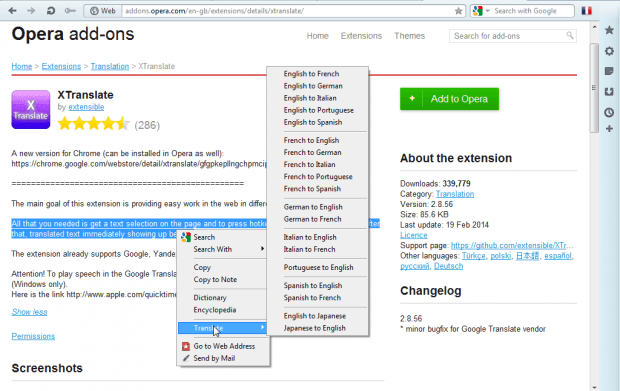Click the key wand icon in the toolbar
620x391 pixels.
[x=70, y=11]
